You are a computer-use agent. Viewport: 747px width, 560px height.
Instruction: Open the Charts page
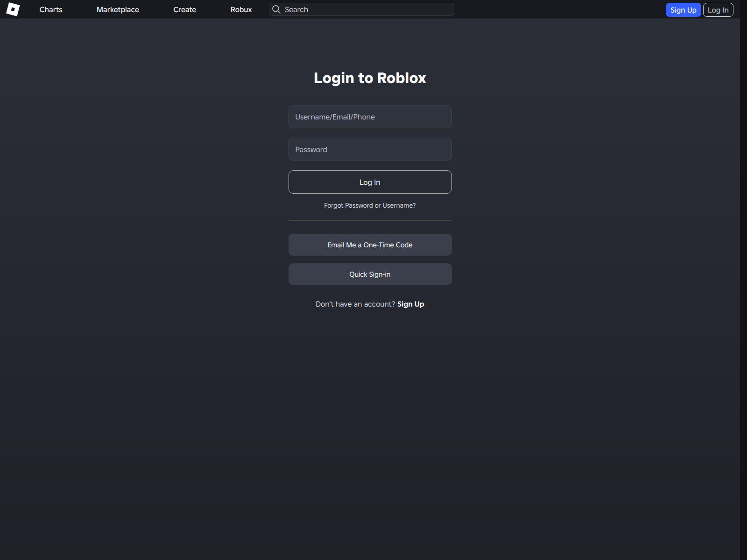pyautogui.click(x=51, y=10)
